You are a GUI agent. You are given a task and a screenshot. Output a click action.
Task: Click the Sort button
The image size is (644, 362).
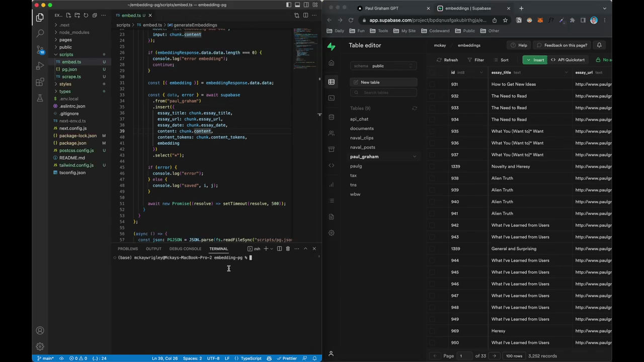click(x=501, y=60)
